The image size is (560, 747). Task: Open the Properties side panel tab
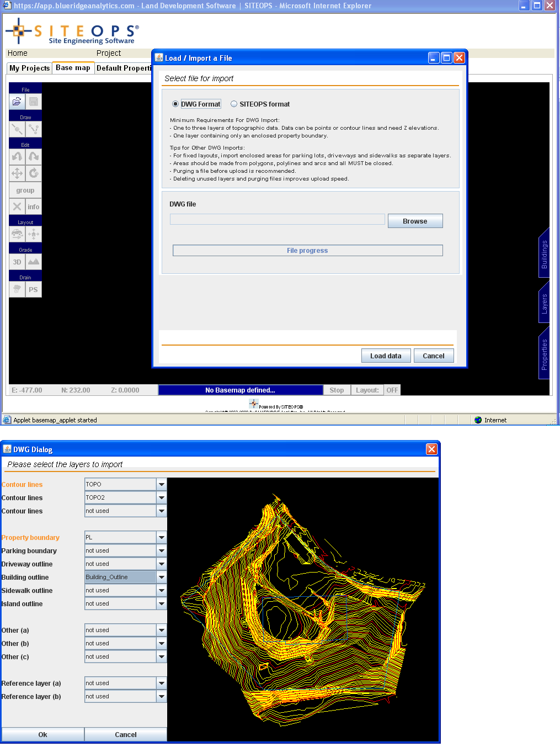[544, 354]
